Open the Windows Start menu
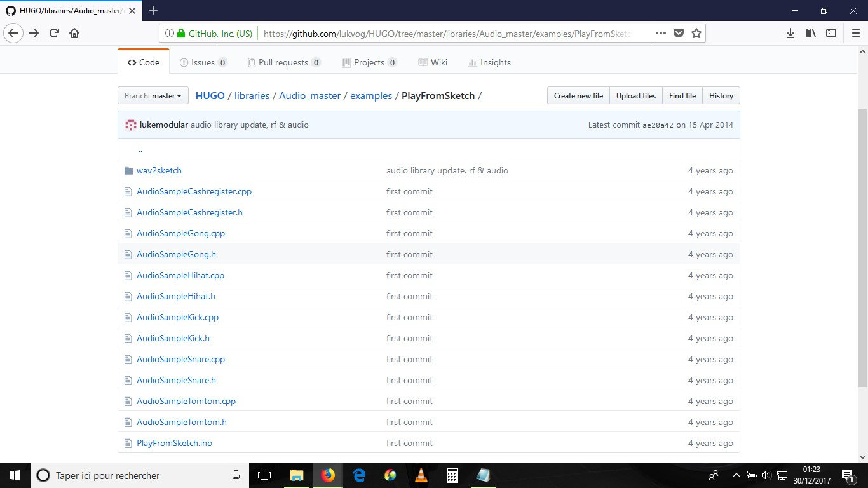The height and width of the screenshot is (488, 868). 15,475
